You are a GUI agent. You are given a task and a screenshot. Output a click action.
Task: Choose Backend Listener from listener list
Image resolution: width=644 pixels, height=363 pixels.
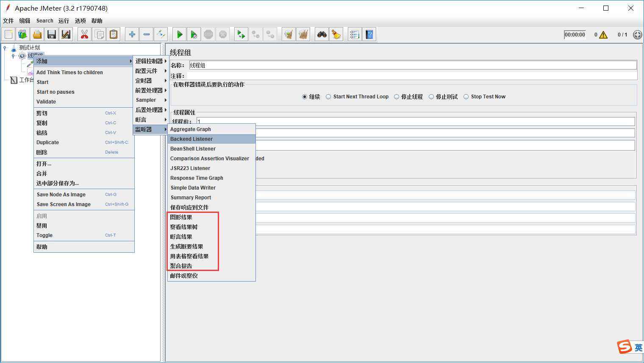[x=212, y=139]
